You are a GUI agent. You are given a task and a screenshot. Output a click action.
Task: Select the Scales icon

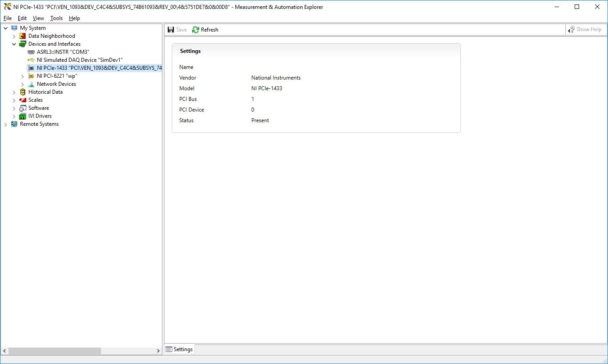[x=23, y=100]
